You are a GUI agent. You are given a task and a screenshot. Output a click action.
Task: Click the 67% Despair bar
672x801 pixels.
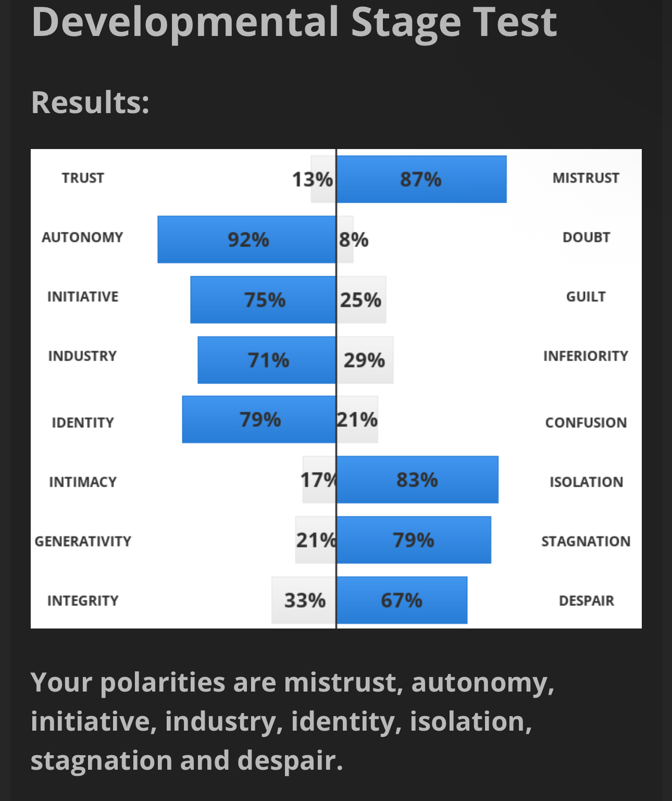(x=402, y=600)
